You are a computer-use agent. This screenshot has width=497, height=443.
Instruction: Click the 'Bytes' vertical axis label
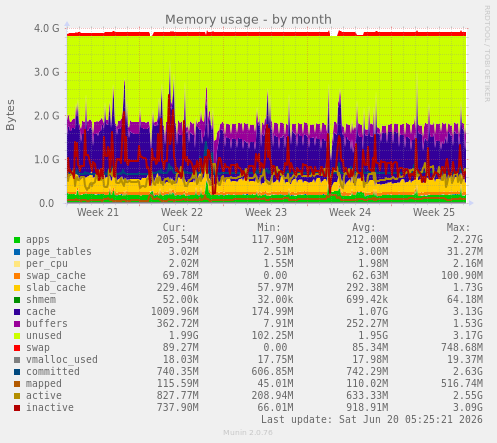[x=10, y=115]
